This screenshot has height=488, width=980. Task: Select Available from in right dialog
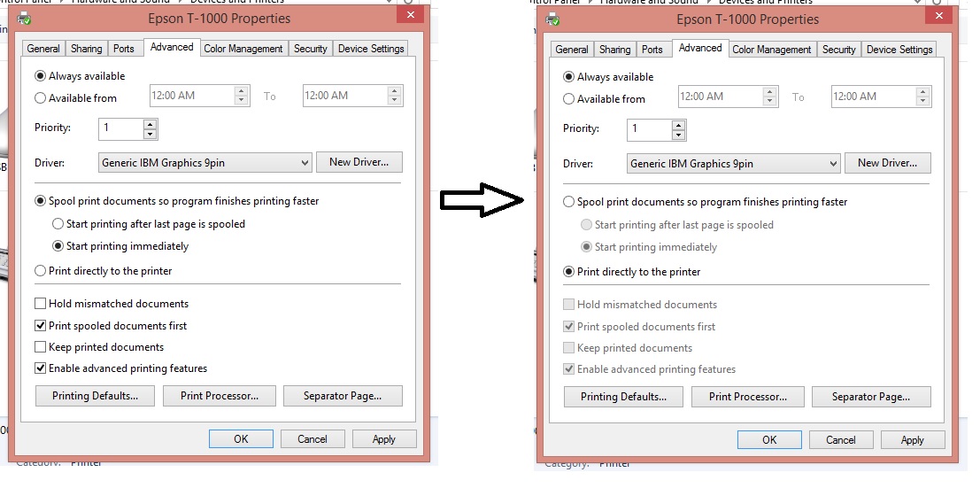pyautogui.click(x=568, y=99)
